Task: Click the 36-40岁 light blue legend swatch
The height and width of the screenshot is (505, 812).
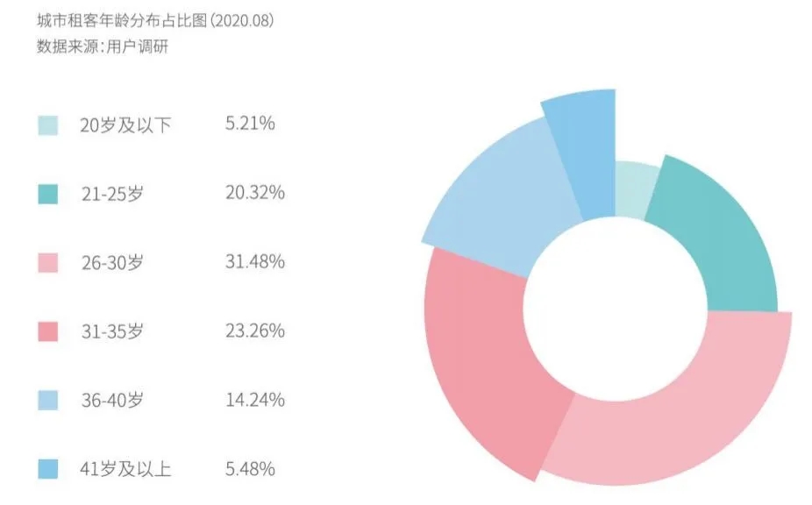Action: click(x=47, y=401)
